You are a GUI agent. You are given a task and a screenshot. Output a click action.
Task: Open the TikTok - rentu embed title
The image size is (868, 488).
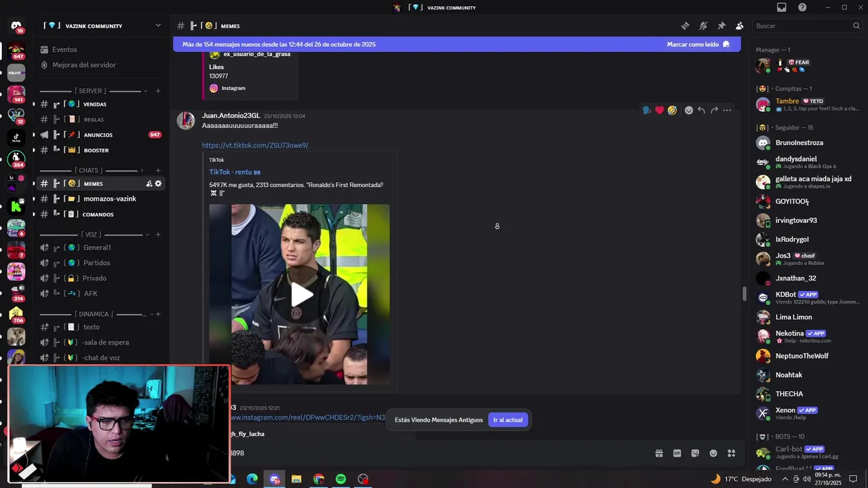click(x=235, y=172)
